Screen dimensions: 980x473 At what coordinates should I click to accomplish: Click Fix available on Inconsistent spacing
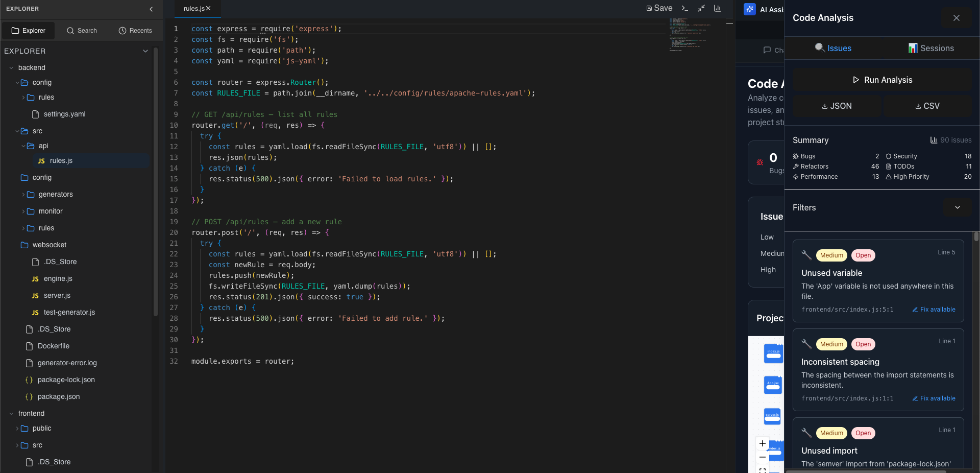tap(934, 398)
